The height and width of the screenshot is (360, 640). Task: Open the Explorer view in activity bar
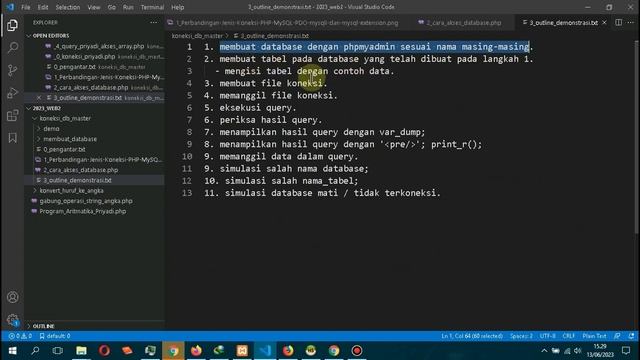(12, 25)
